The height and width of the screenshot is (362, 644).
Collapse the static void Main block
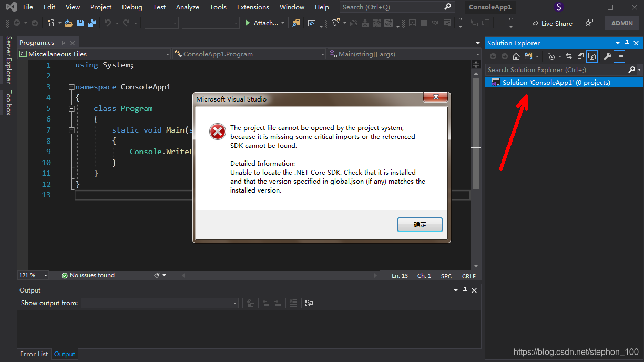(71, 130)
